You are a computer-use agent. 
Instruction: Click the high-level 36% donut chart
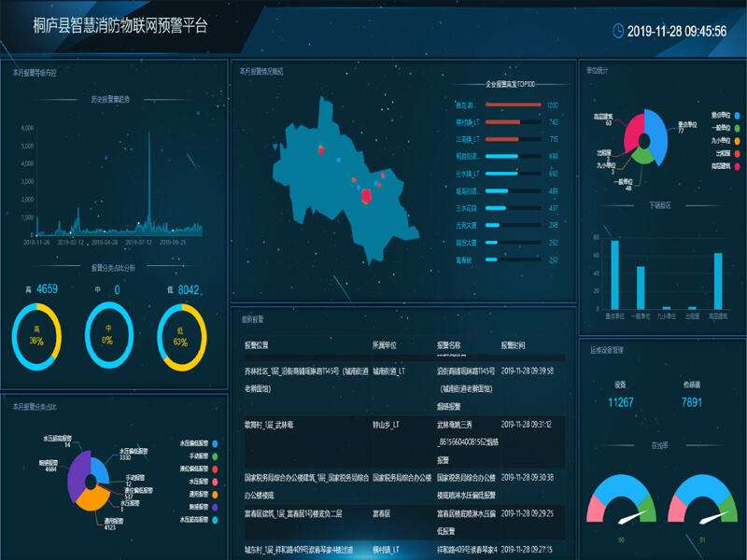pyautogui.click(x=37, y=335)
